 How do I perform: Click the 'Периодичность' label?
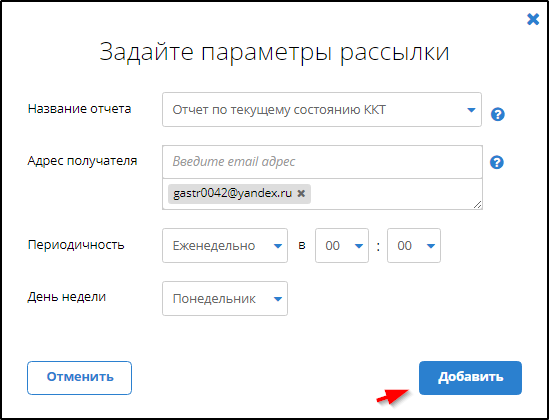[76, 245]
